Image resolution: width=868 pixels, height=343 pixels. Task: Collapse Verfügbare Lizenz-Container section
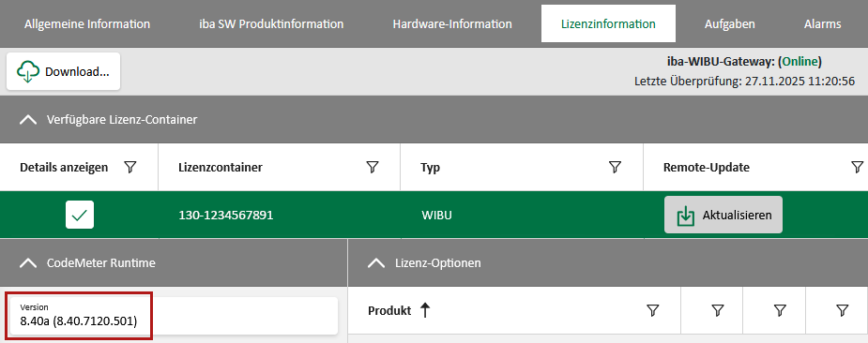(x=27, y=120)
